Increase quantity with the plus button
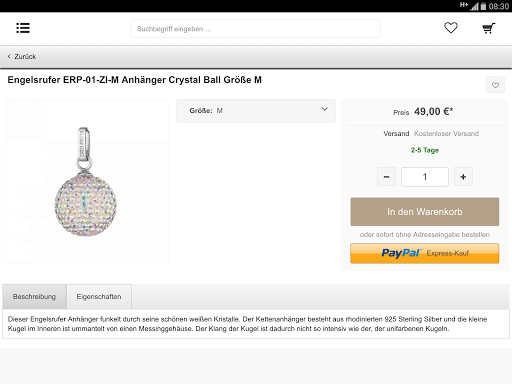Image resolution: width=512 pixels, height=384 pixels. [463, 177]
